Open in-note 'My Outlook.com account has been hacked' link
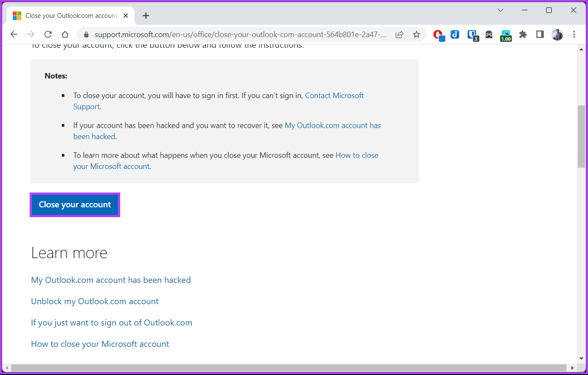Screen dimensions: 588x375 tap(227, 131)
